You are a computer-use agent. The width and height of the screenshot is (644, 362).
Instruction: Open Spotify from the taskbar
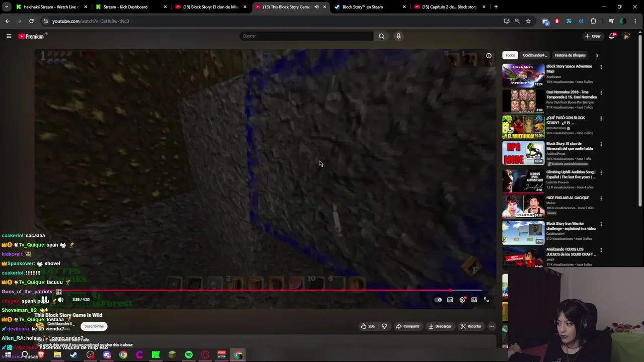[x=189, y=355]
